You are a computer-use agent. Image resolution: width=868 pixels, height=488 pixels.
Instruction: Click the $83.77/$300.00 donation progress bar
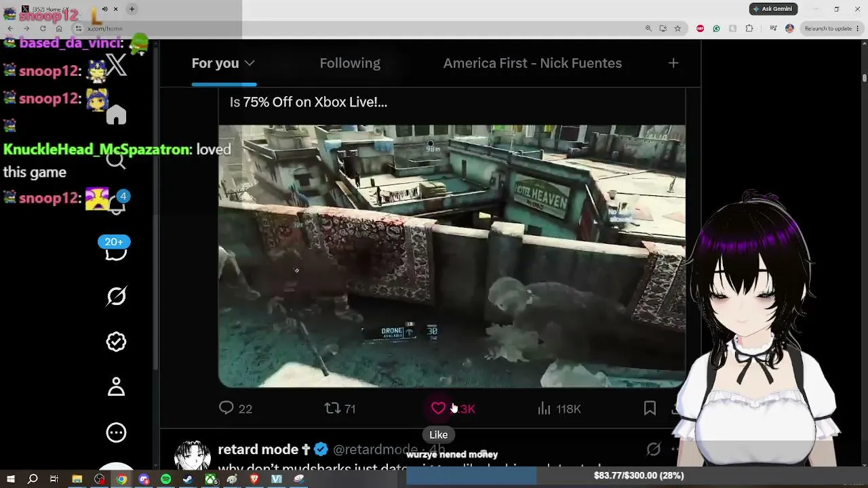637,476
